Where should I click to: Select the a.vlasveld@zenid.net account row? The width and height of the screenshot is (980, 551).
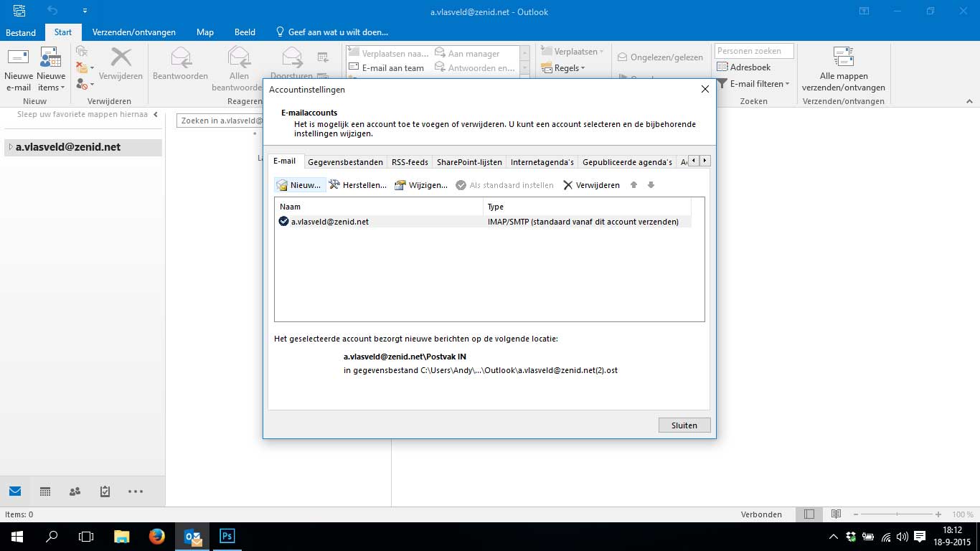tap(483, 222)
